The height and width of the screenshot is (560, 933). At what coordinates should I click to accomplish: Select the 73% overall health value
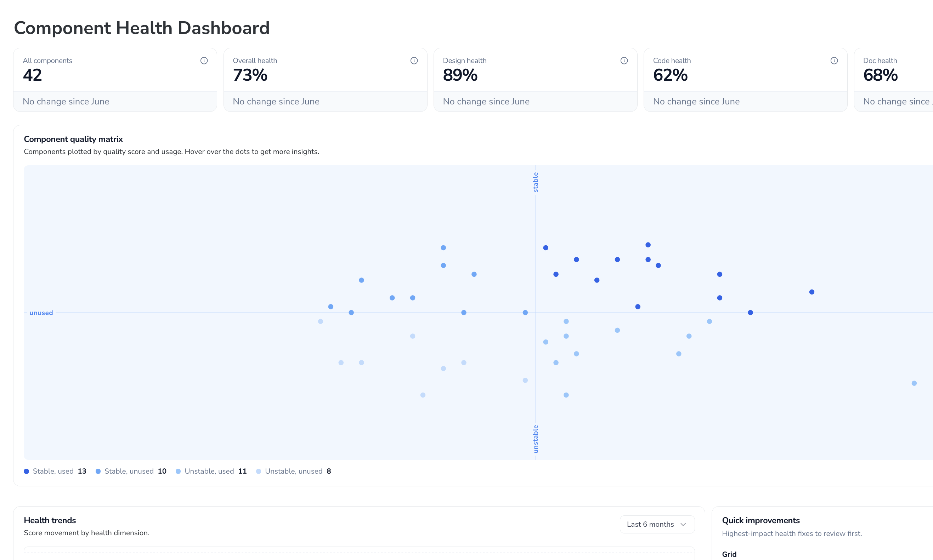pos(250,75)
